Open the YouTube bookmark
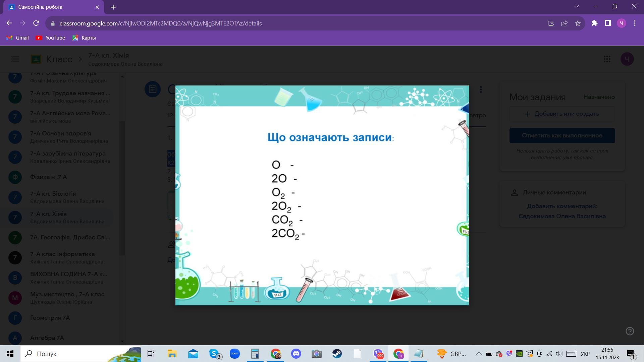This screenshot has width=644, height=362. click(50, 38)
